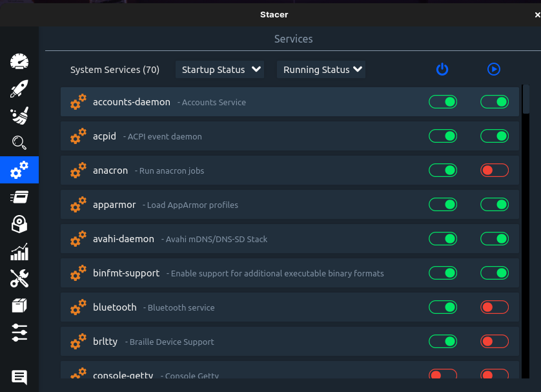
Task: Open the Search magnifier page
Action: pyautogui.click(x=19, y=143)
